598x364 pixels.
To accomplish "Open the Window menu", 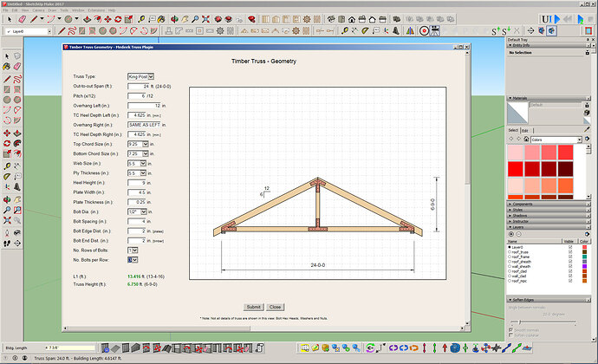I will (x=78, y=10).
